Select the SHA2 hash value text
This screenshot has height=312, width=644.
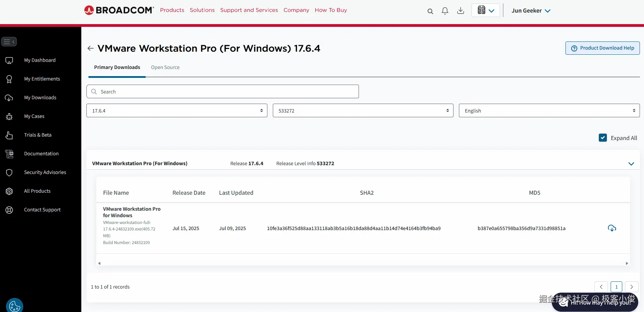point(354,228)
